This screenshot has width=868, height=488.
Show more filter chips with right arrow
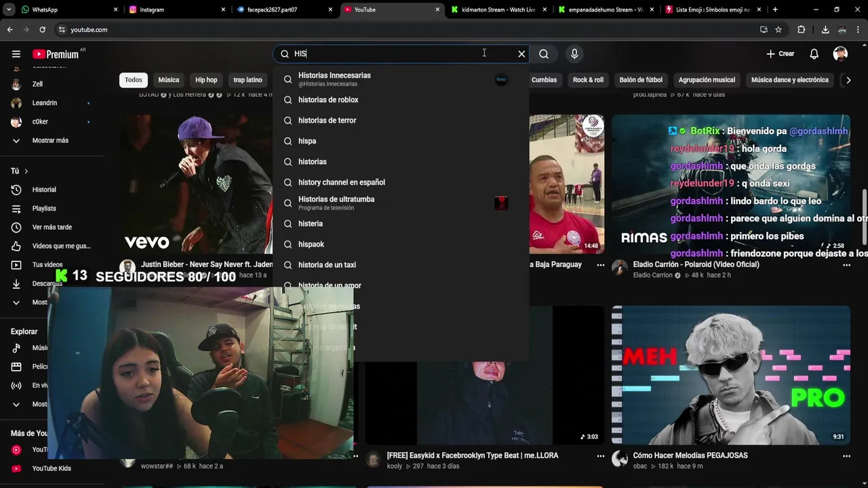(x=848, y=80)
